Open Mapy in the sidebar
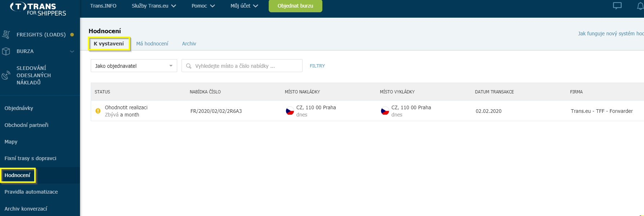This screenshot has height=216, width=644. pos(11,142)
